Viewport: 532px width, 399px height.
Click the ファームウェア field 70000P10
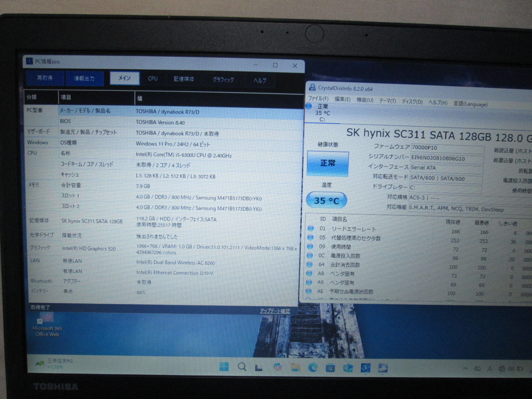pyautogui.click(x=448, y=148)
